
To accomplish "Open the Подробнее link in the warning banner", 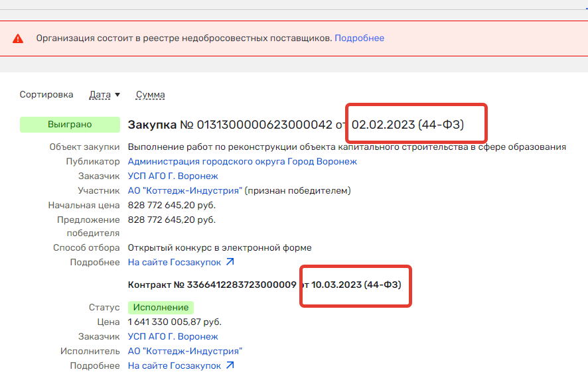I will point(359,38).
